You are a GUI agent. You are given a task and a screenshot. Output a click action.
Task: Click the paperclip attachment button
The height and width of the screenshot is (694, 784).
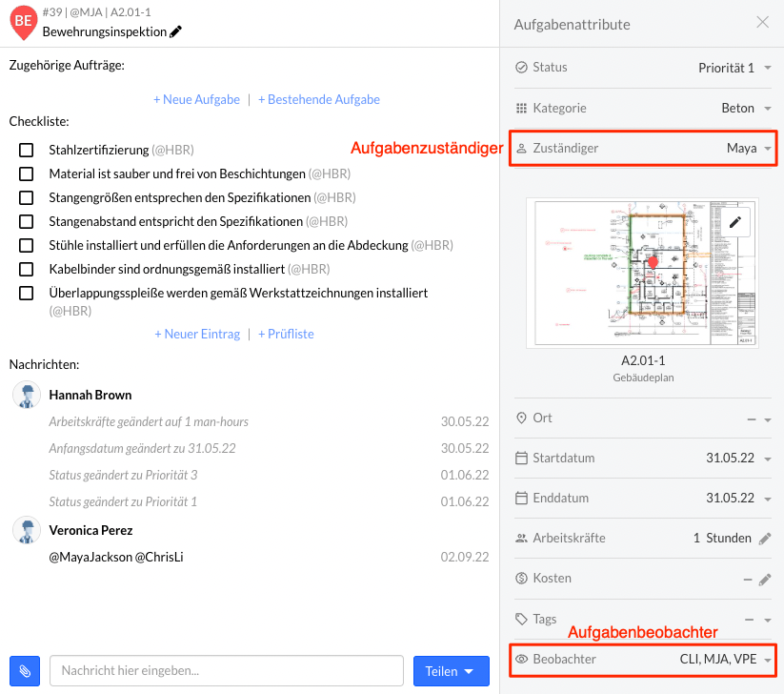(25, 671)
